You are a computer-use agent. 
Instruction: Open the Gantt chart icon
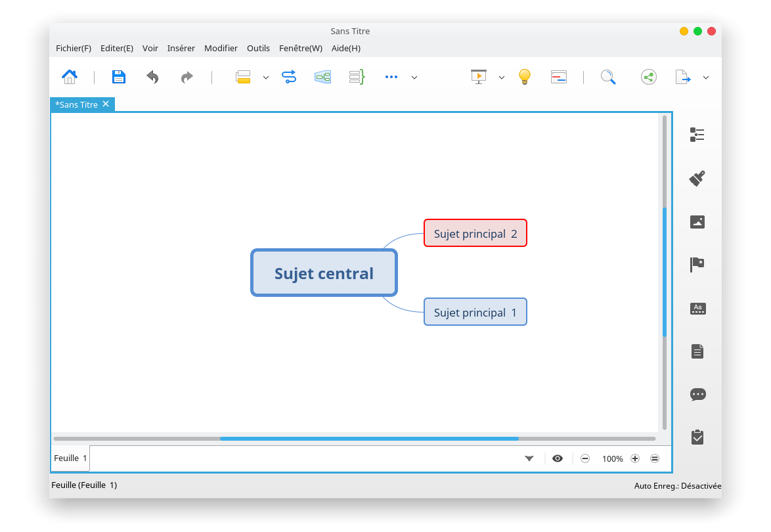pos(558,77)
